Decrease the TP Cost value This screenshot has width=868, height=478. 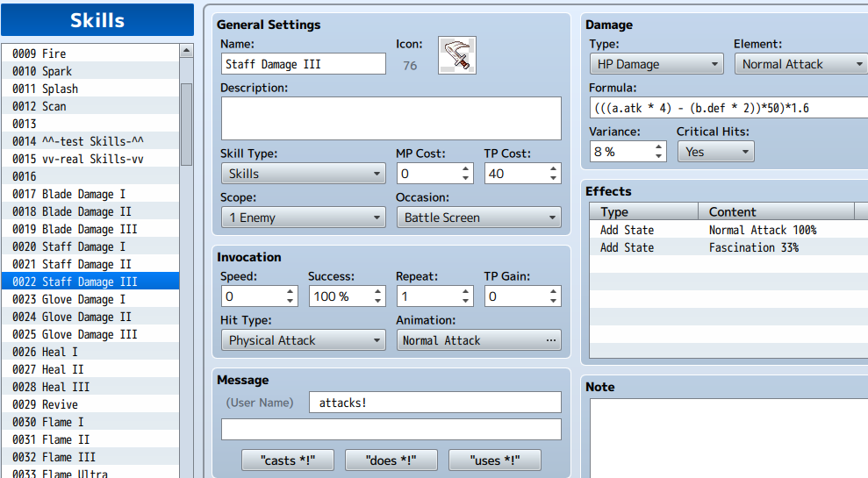[x=553, y=178]
